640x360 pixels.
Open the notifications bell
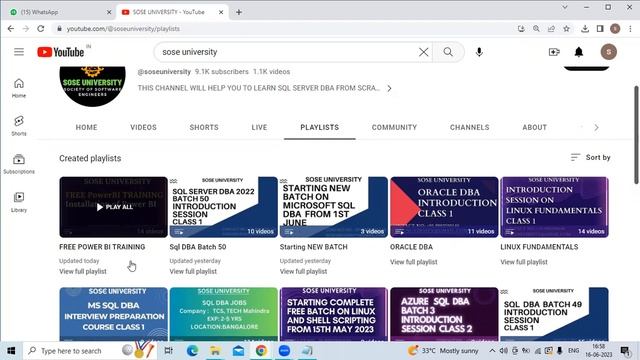click(579, 52)
